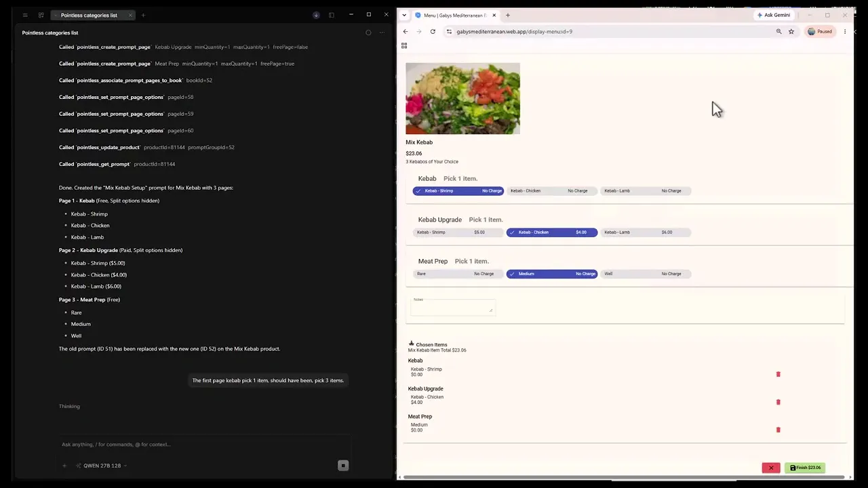Click the browser address bar URL
This screenshot has height=488, width=868.
(514, 31)
